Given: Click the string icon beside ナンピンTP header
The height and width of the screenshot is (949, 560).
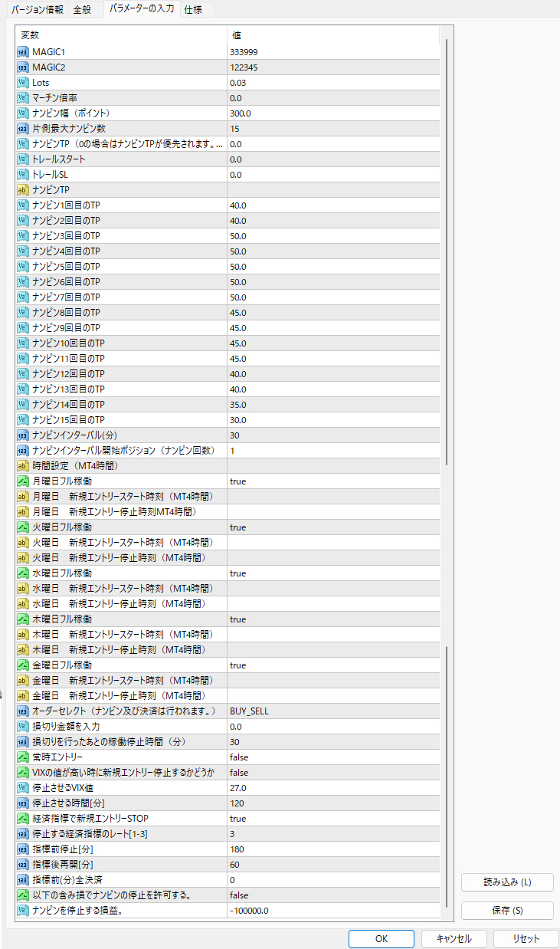Looking at the screenshot, I should pyautogui.click(x=22, y=190).
